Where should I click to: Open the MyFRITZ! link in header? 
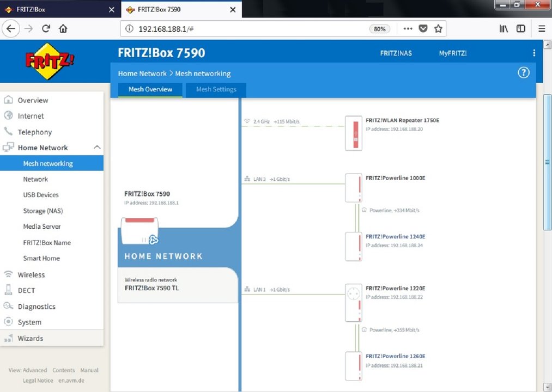point(453,53)
